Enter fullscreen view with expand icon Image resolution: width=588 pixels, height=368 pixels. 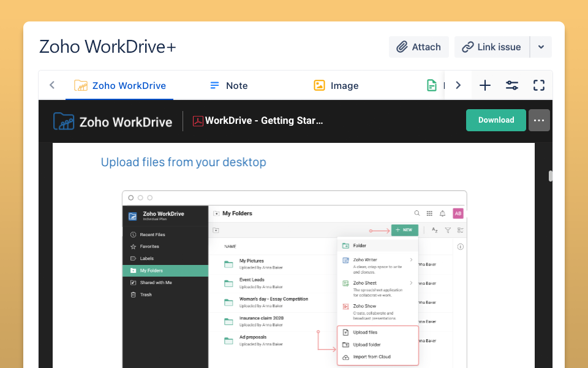pos(539,85)
